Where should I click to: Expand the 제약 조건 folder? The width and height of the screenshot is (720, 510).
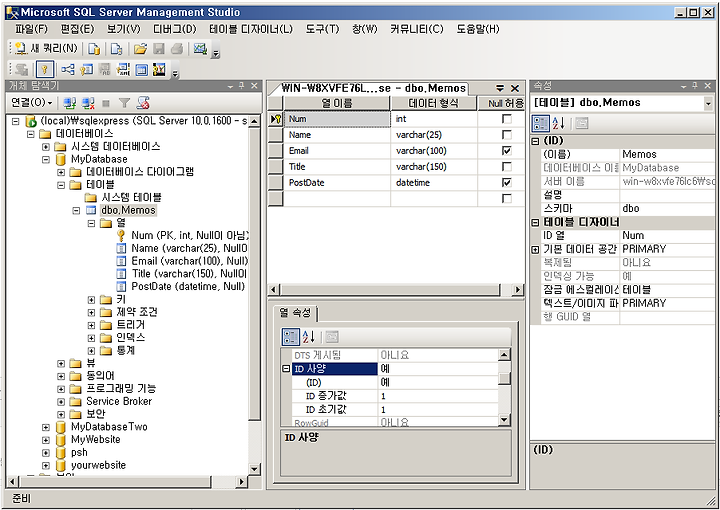(x=91, y=312)
